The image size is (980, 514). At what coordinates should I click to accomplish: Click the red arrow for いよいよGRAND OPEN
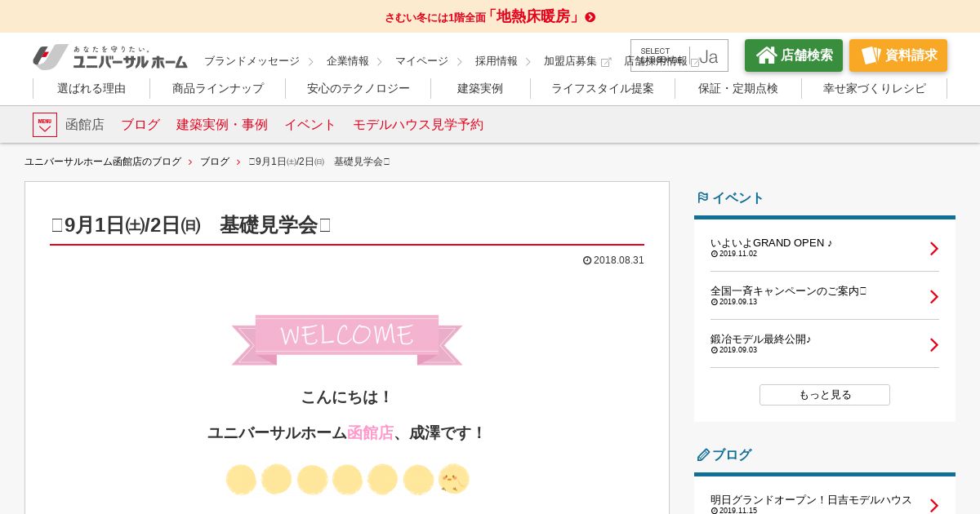[x=934, y=249]
